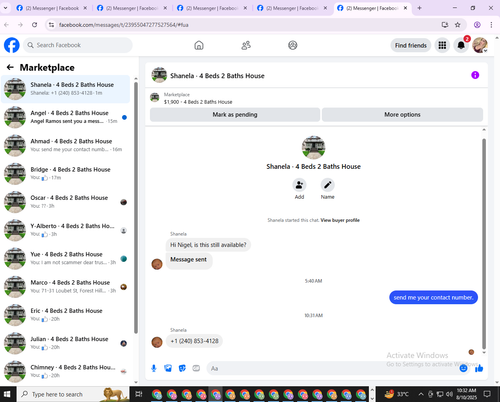Screen dimensions: 500x402
Task: Open the View buyer profile link
Action: tap(340, 220)
